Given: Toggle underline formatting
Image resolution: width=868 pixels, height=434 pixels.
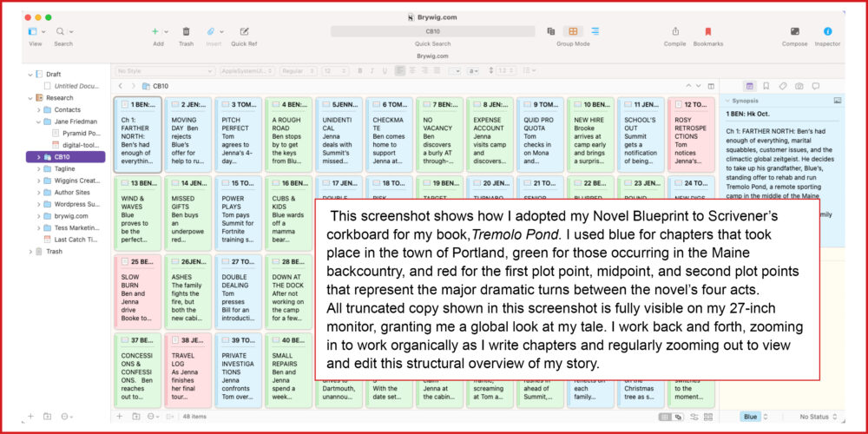Looking at the screenshot, I should coord(383,71).
